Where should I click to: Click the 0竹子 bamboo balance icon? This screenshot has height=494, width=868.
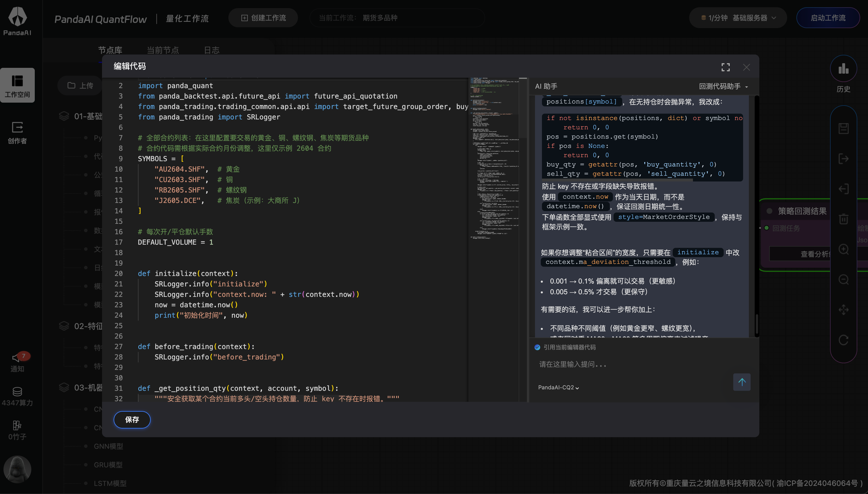pyautogui.click(x=17, y=430)
